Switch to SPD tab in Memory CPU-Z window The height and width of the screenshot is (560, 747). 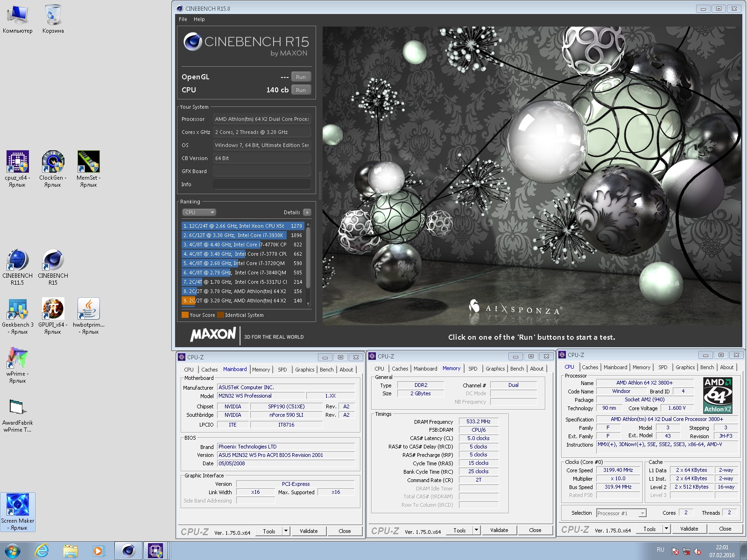point(473,369)
